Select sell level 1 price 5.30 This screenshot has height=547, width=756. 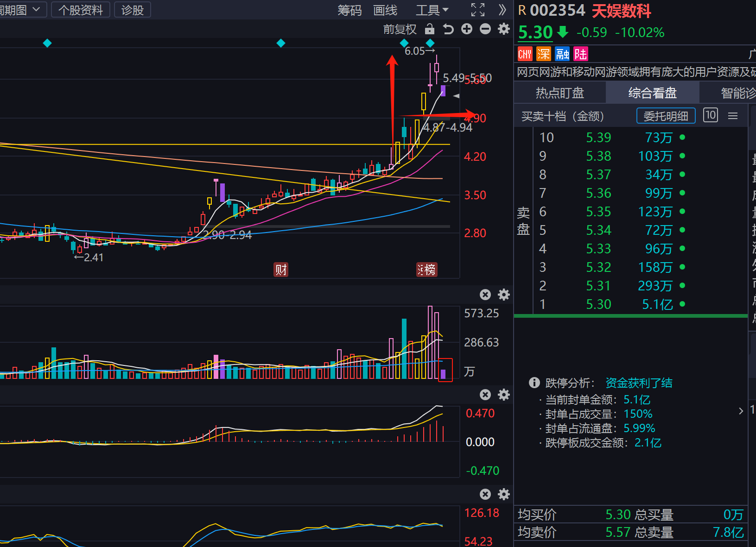[598, 304]
